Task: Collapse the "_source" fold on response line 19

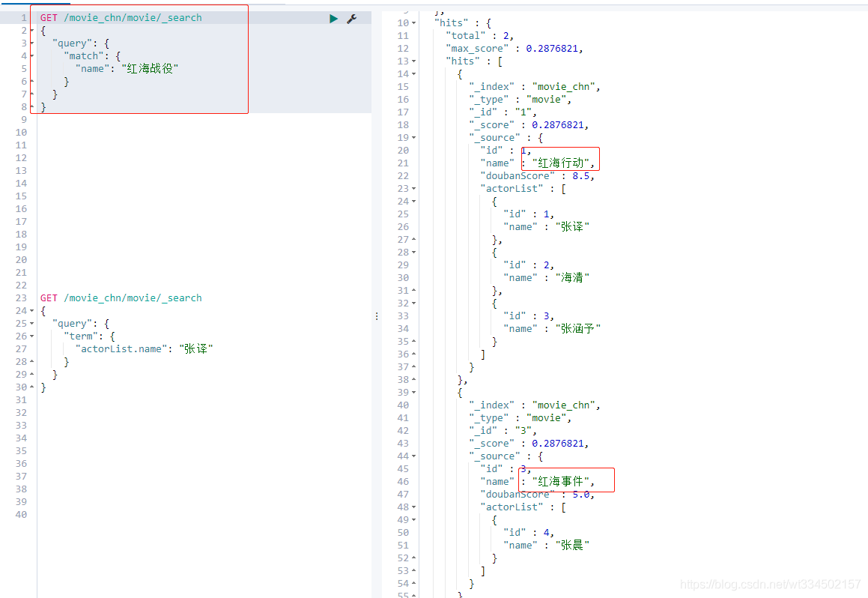Action: (x=413, y=137)
